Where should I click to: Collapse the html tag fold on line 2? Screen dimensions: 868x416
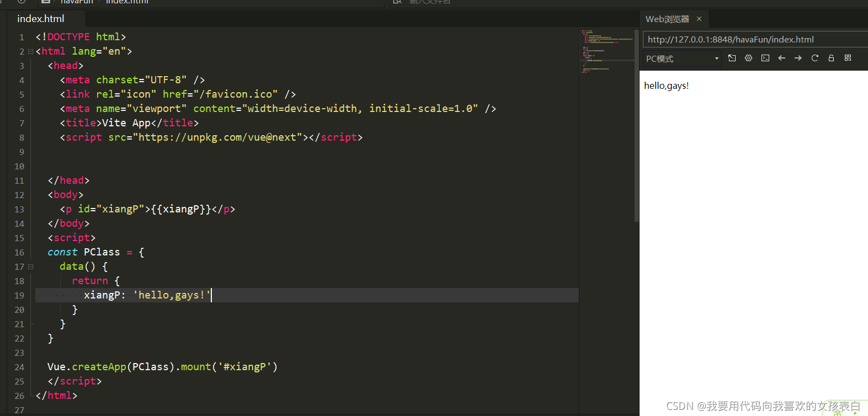pos(30,51)
